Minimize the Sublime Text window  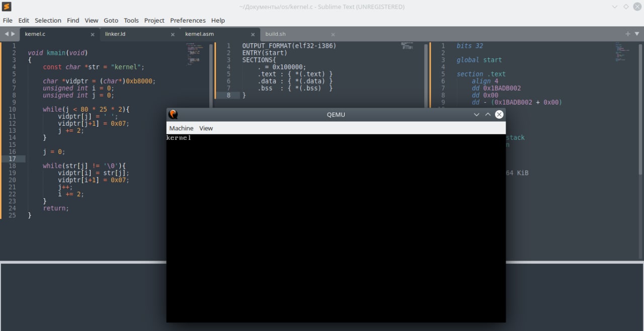(615, 7)
